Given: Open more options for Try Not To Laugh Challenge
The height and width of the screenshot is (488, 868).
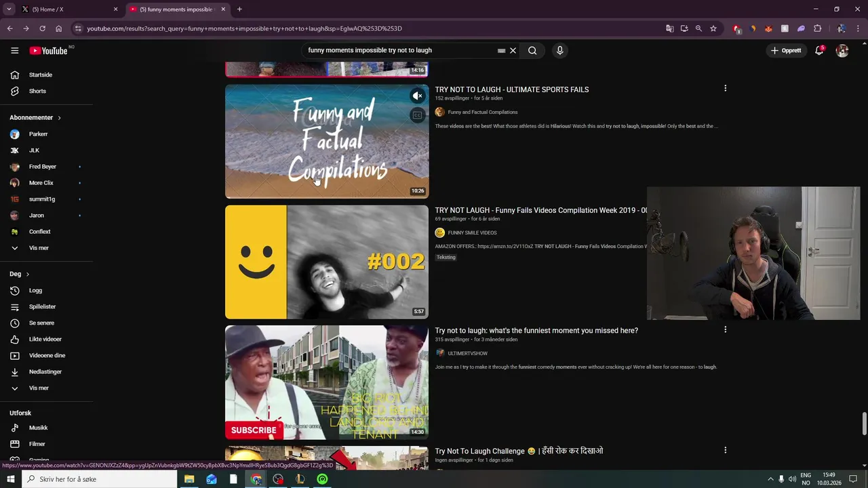Looking at the screenshot, I should (x=725, y=450).
